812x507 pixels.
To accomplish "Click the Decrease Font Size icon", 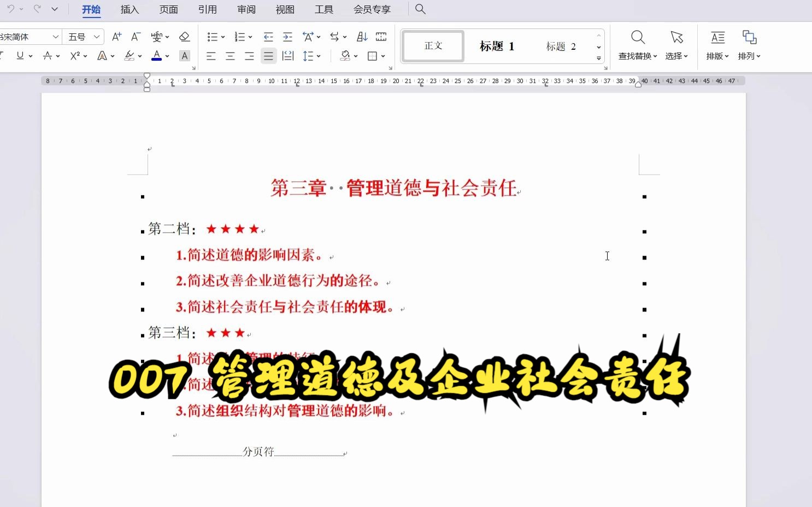I will 134,36.
